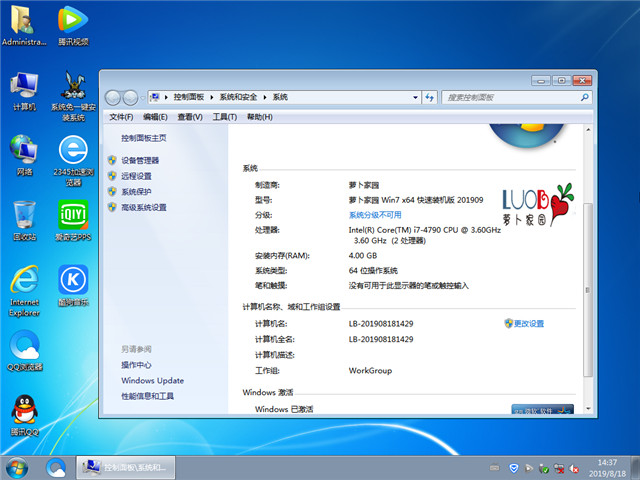This screenshot has width=640, height=480.
Task: Click the refresh address button
Action: click(429, 97)
